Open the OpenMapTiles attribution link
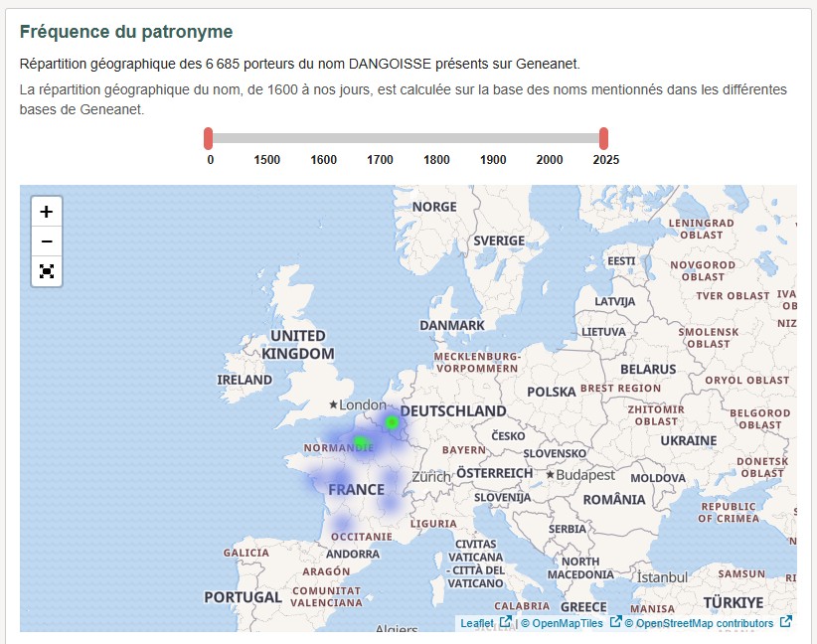 (562, 624)
